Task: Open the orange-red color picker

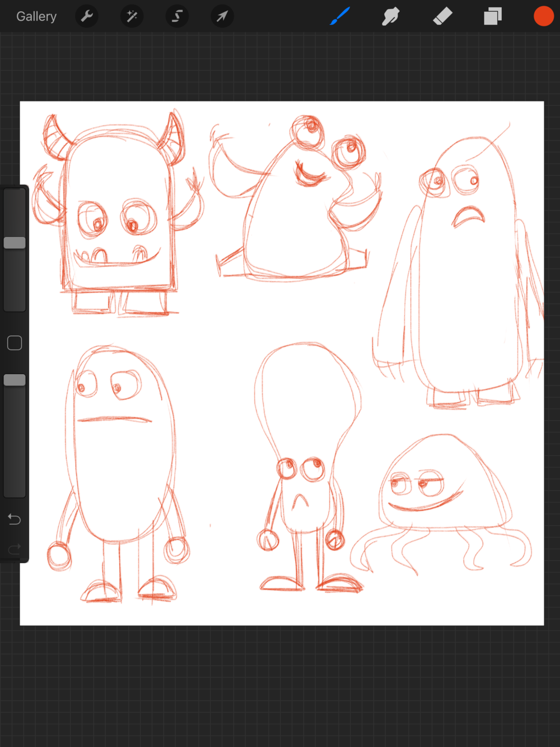Action: (x=543, y=17)
